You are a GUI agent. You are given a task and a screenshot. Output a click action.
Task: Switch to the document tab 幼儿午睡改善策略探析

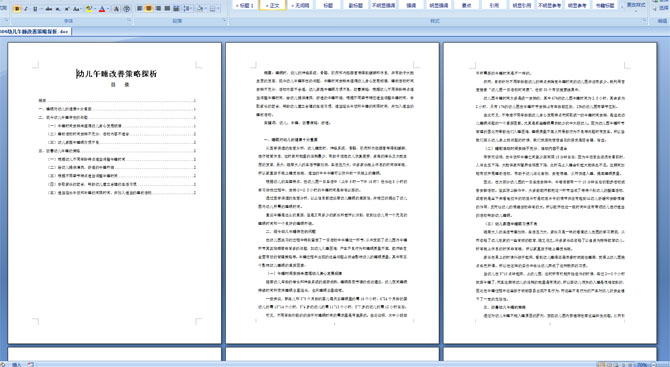click(35, 32)
